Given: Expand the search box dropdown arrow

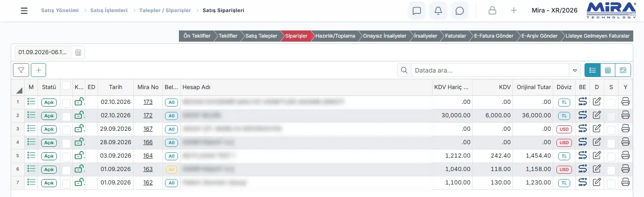Looking at the screenshot, I should point(575,70).
